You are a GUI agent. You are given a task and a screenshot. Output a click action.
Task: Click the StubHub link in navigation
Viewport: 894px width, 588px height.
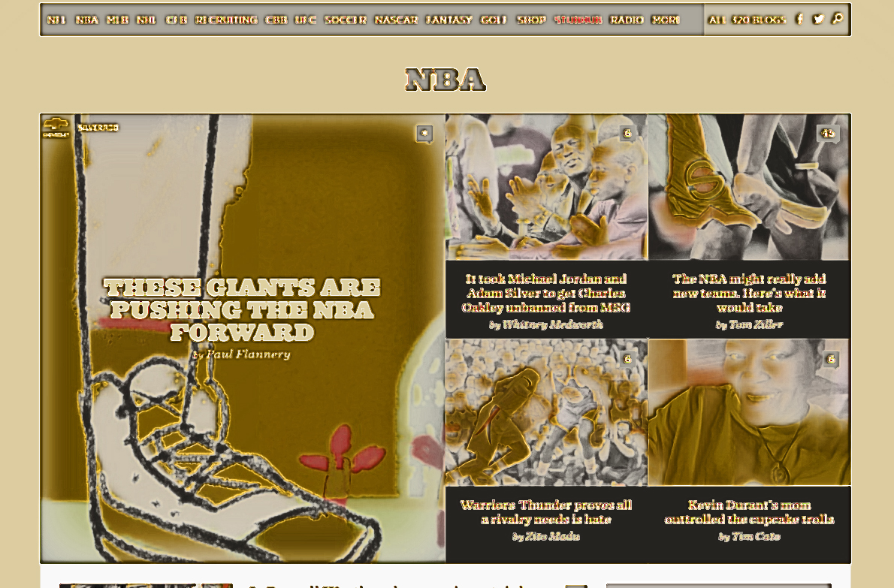(578, 20)
